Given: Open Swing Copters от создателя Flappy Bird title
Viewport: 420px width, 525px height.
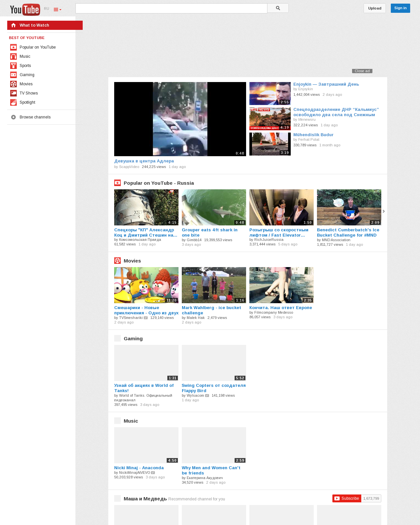Looking at the screenshot, I should [x=214, y=388].
